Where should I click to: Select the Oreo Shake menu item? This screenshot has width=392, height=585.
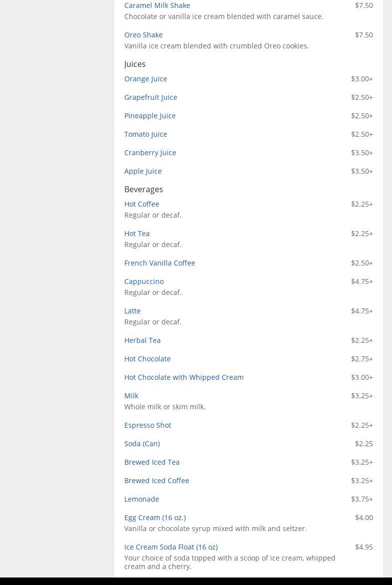pos(143,35)
